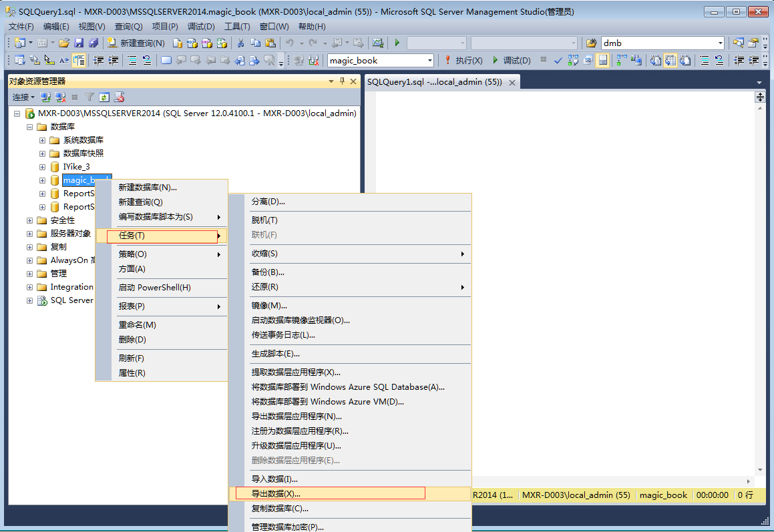Toggle Results to Grid icon

point(670,60)
